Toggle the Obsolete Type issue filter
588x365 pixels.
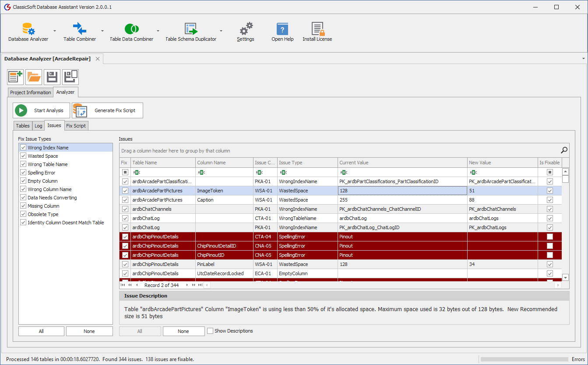tap(23, 214)
